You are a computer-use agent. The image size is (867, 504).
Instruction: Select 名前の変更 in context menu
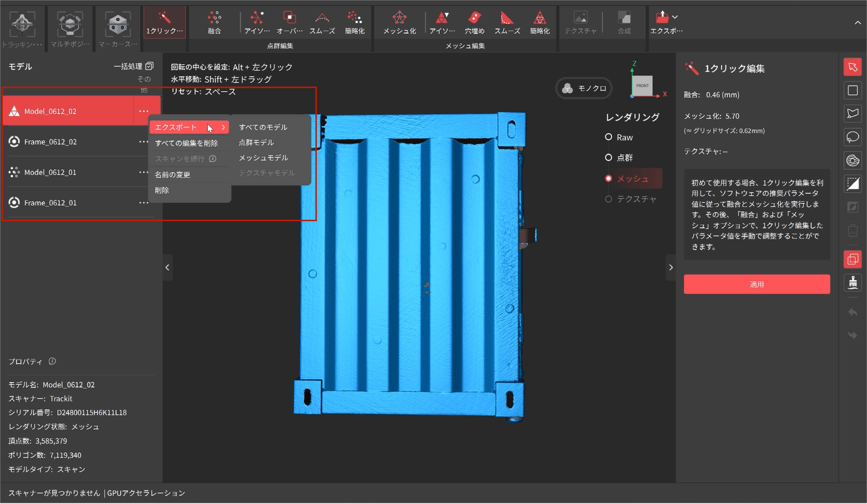(172, 175)
